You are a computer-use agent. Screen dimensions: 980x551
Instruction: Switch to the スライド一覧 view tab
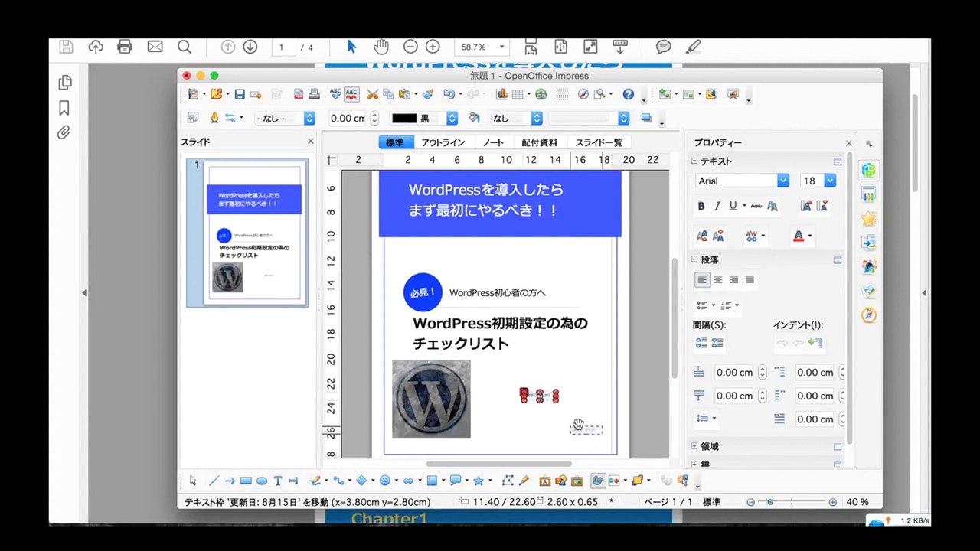pos(599,142)
